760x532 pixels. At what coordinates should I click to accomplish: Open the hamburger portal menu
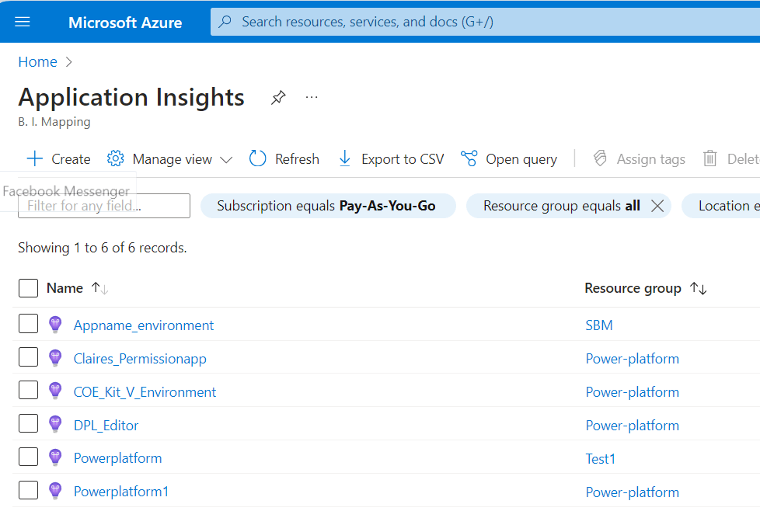point(23,22)
